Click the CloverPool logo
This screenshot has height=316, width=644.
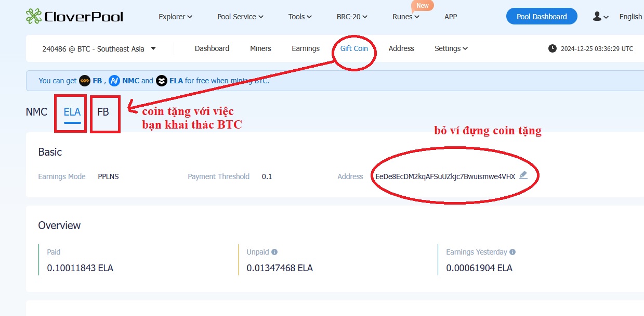click(74, 16)
